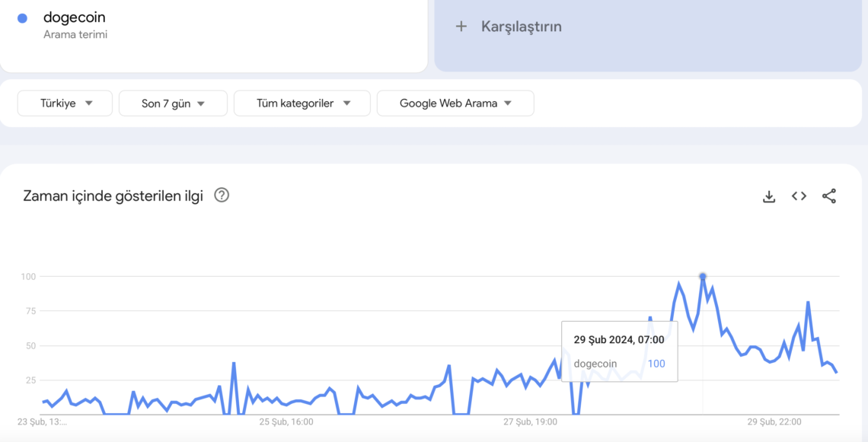Click the blue dogecoin color dot
This screenshot has width=868, height=442.
pyautogui.click(x=23, y=18)
